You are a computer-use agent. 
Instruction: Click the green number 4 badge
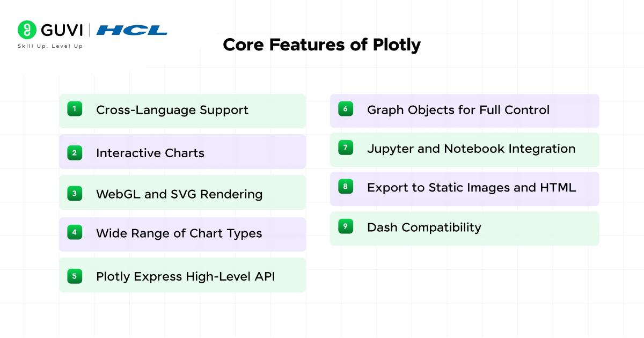point(75,233)
